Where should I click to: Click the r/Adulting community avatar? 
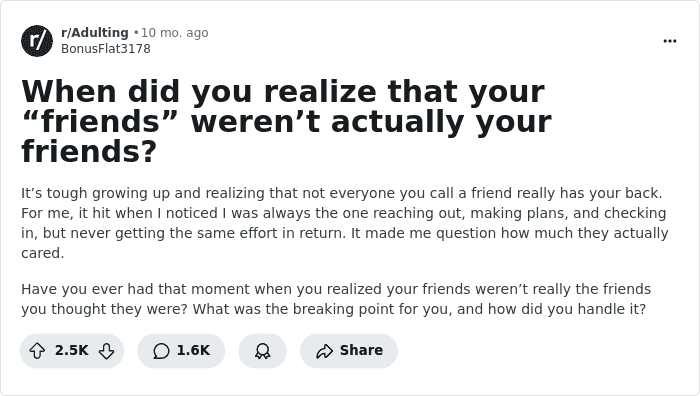37,41
